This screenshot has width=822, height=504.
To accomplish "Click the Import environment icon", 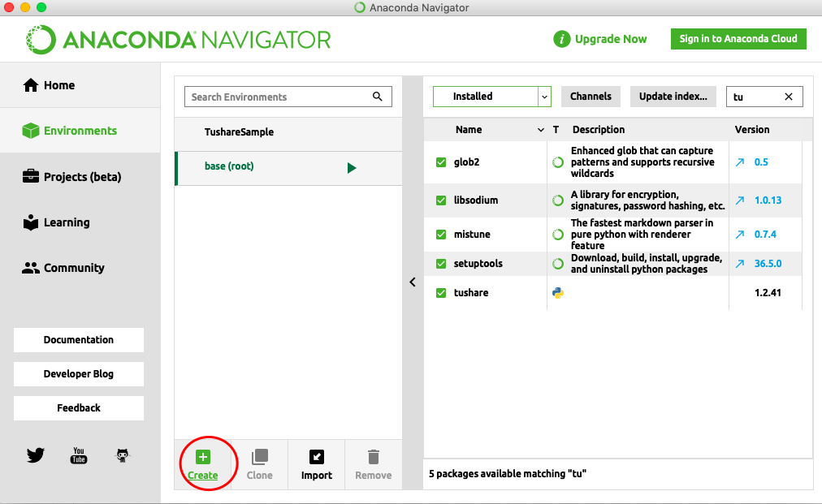I will click(x=317, y=457).
